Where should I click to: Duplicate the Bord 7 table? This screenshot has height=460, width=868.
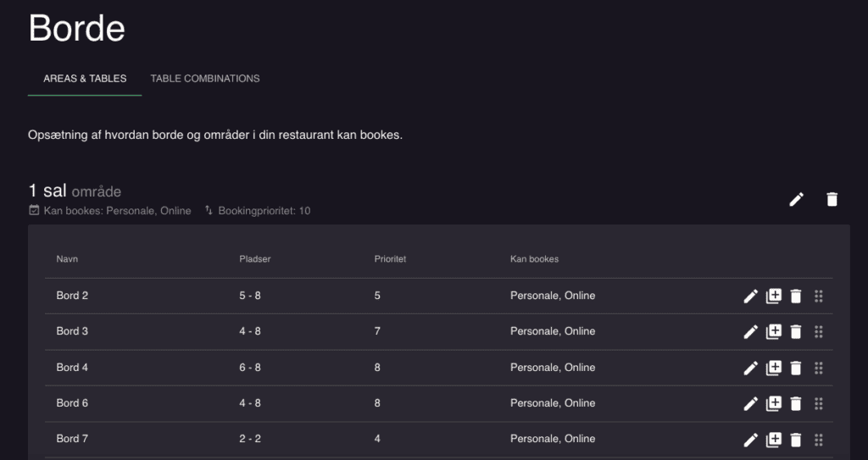coord(773,440)
